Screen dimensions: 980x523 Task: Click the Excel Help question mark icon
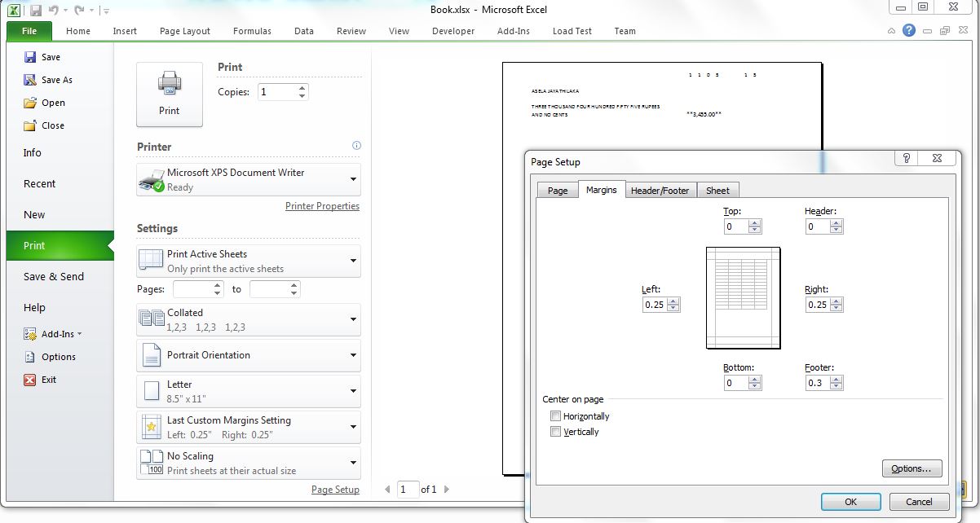[x=909, y=31]
